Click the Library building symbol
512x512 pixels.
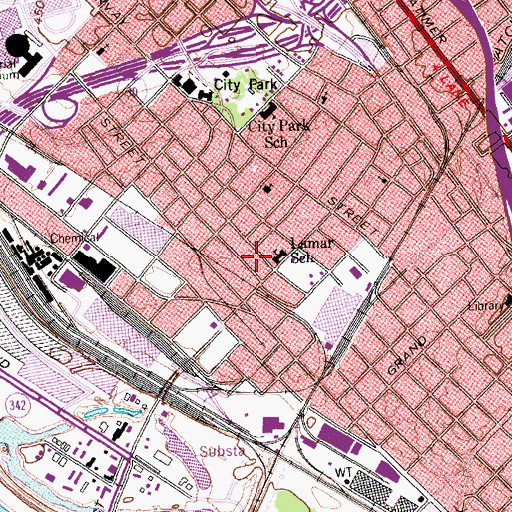(509, 300)
